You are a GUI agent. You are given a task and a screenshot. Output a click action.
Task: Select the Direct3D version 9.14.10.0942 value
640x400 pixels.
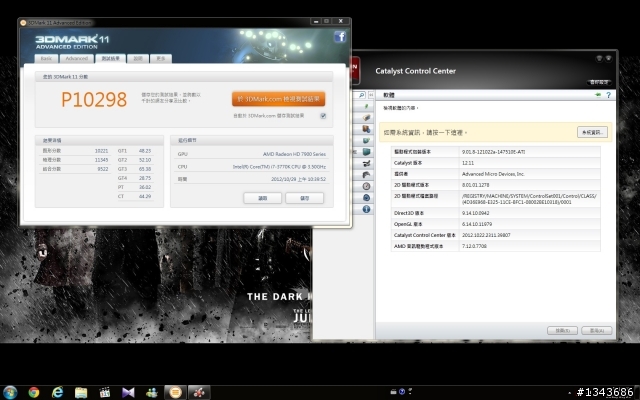pyautogui.click(x=476, y=213)
